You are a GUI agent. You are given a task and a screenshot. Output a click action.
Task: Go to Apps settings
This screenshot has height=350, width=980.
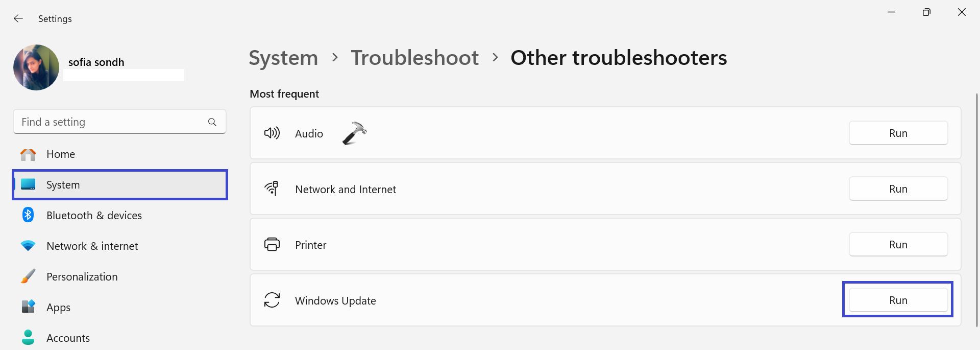[58, 308]
